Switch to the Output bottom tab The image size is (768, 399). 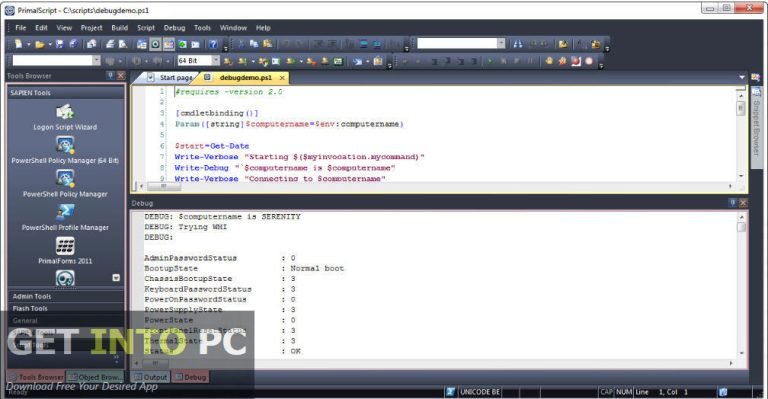click(150, 377)
